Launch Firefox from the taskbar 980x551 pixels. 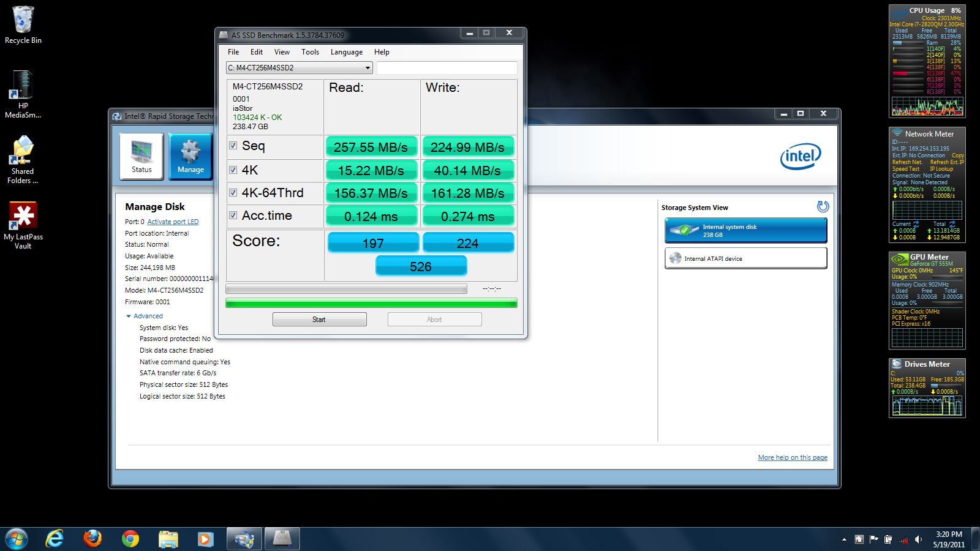pyautogui.click(x=92, y=539)
